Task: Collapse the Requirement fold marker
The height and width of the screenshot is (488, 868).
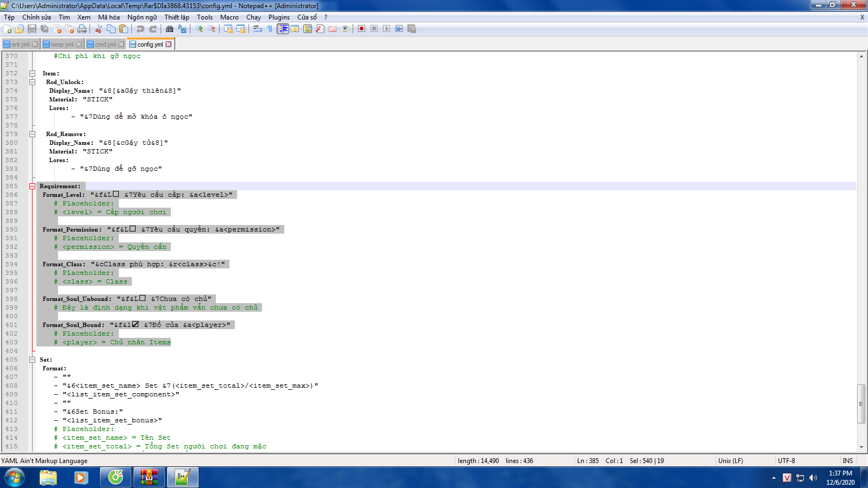Action: point(32,186)
